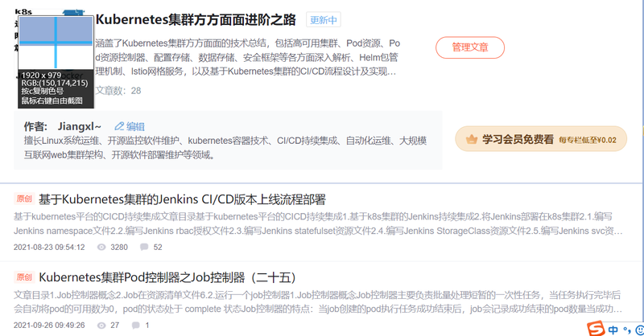
Task: Open the author name Jiangxl~
Action: tap(79, 126)
